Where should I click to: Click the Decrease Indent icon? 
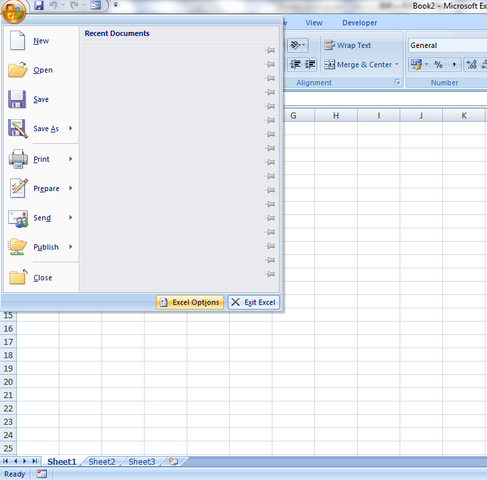coord(295,64)
